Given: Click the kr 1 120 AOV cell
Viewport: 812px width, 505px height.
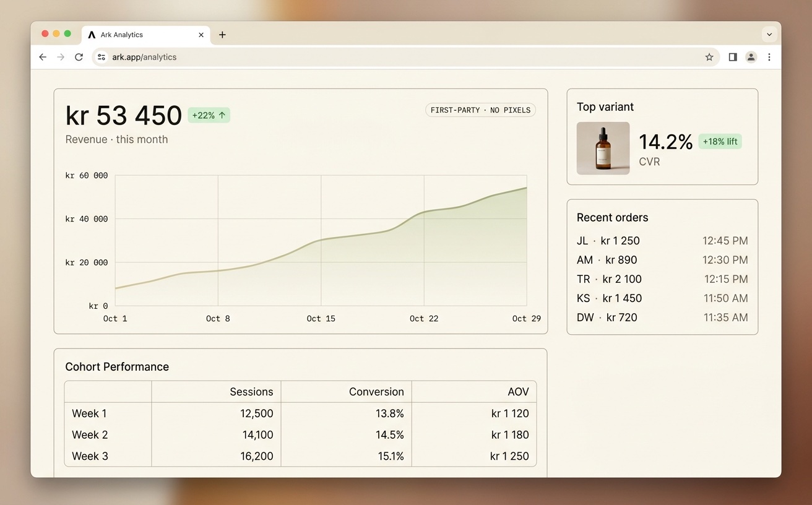Looking at the screenshot, I should pos(511,413).
